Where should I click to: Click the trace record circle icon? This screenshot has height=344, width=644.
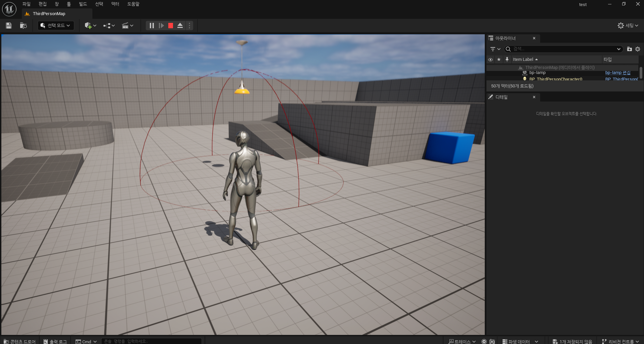pos(484,341)
